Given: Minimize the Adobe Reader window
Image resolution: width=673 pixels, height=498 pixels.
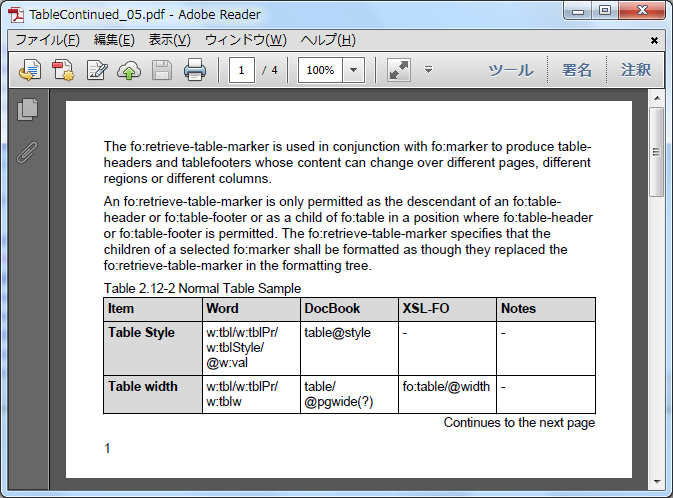Looking at the screenshot, I should (578, 11).
